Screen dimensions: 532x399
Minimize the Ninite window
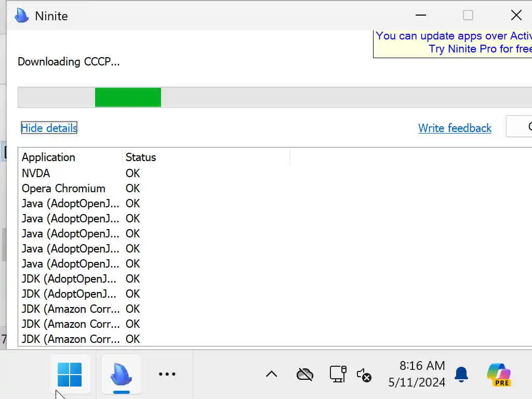[421, 15]
